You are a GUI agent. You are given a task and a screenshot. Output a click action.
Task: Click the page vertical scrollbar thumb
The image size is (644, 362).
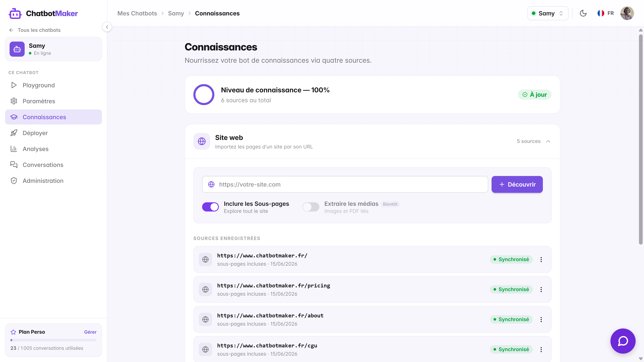click(640, 139)
